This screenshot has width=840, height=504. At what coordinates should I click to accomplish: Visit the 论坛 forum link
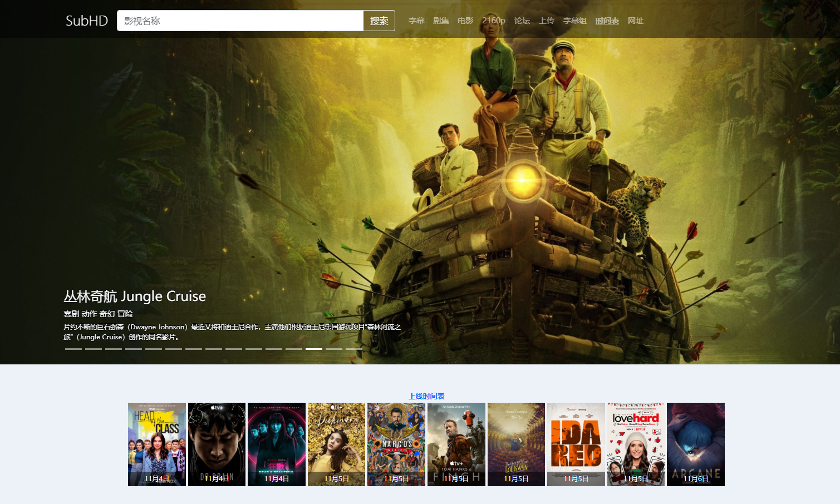coord(522,21)
